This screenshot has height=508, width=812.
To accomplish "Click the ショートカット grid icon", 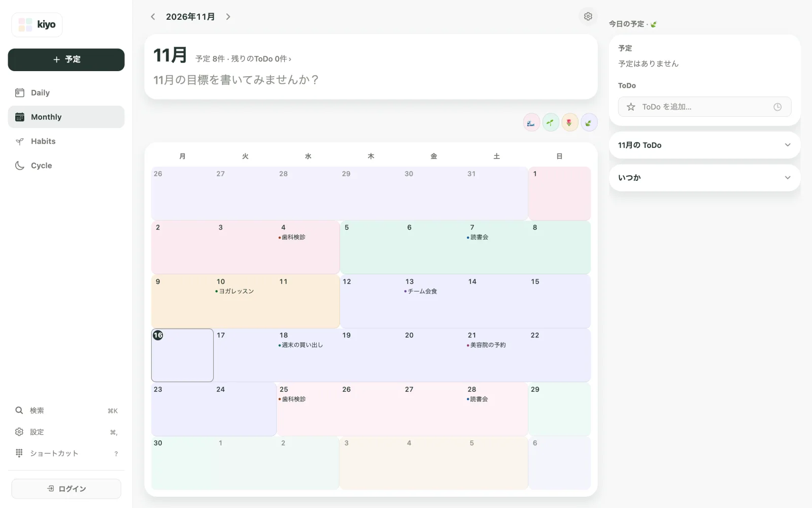I will (x=19, y=453).
